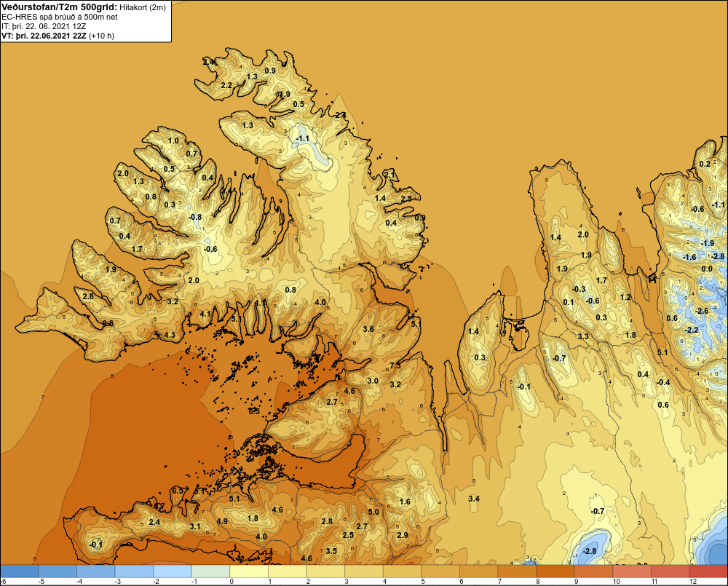The height and width of the screenshot is (586, 728).
Task: Click the '4.9' temperature value
Action: (222, 521)
